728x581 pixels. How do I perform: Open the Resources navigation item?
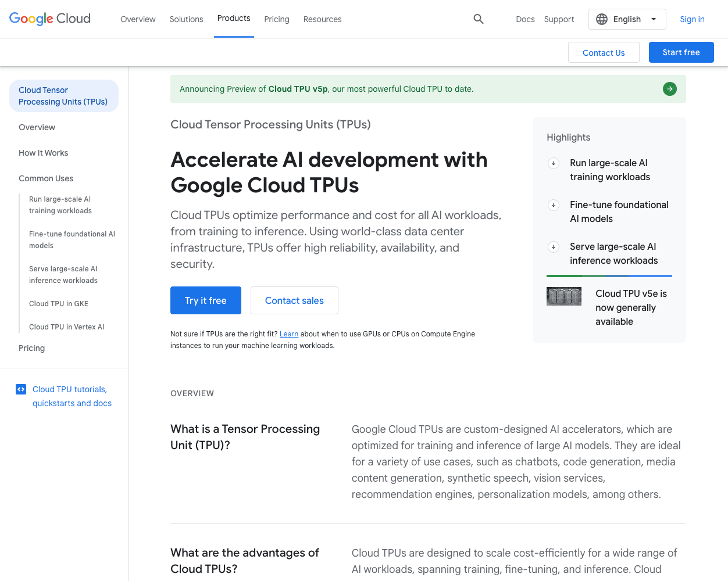coord(323,19)
